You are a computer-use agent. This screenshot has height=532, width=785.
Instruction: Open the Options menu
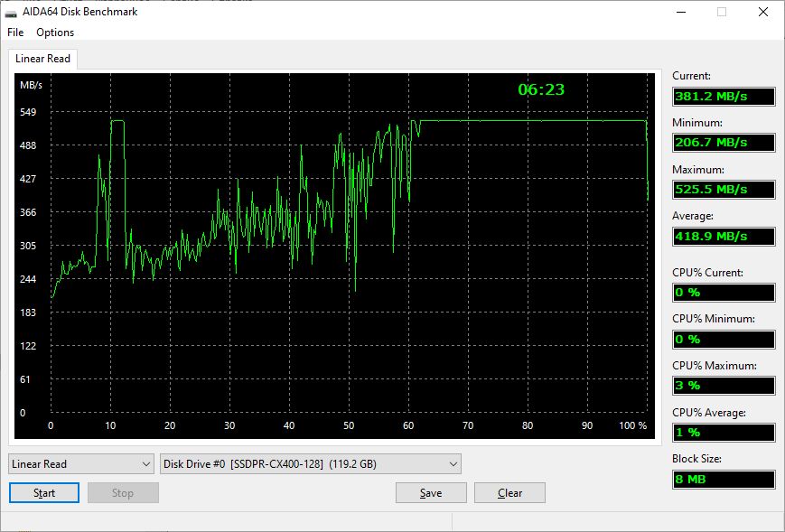point(55,33)
